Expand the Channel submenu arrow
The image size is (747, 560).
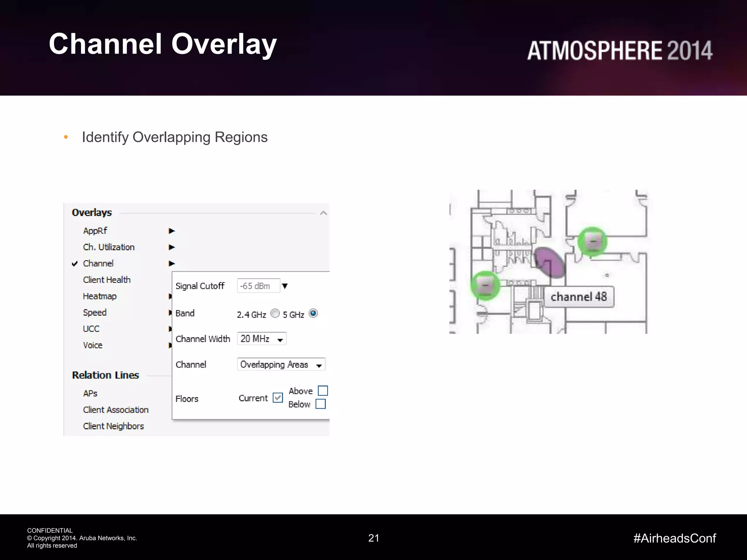click(x=172, y=263)
